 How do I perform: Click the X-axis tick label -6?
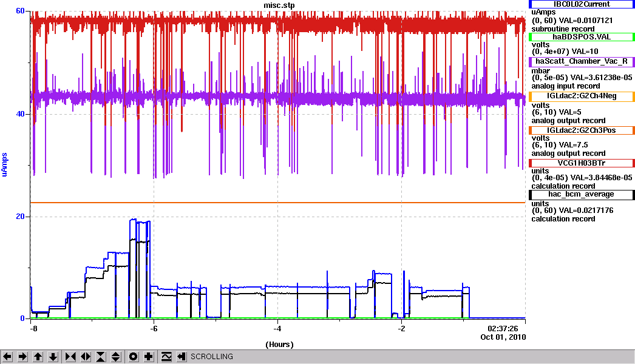tap(154, 329)
